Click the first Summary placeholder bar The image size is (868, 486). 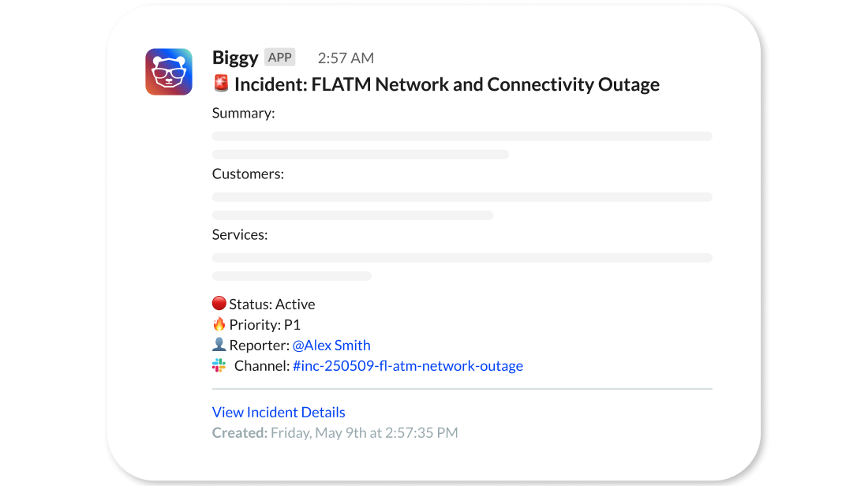(x=462, y=135)
